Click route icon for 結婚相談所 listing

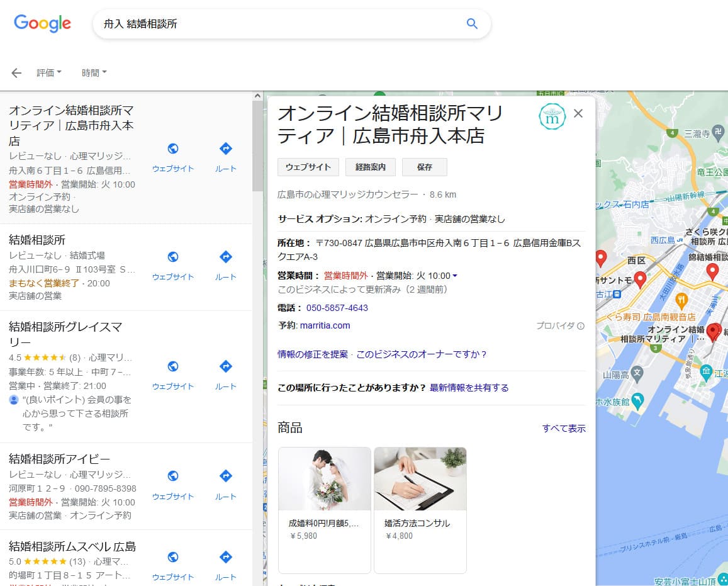click(226, 257)
